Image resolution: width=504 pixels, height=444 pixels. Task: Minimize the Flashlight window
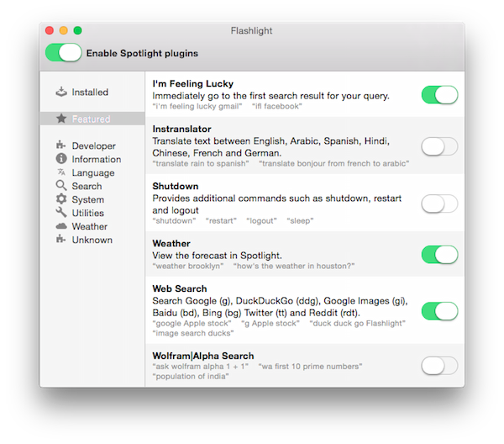pos(64,30)
